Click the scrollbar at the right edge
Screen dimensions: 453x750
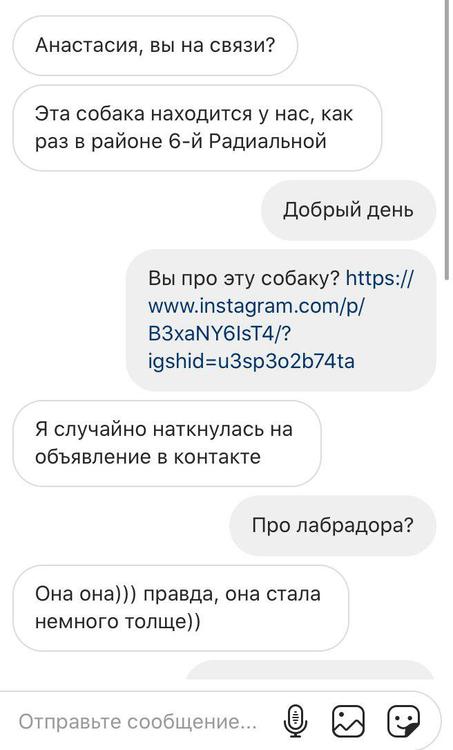point(447,139)
